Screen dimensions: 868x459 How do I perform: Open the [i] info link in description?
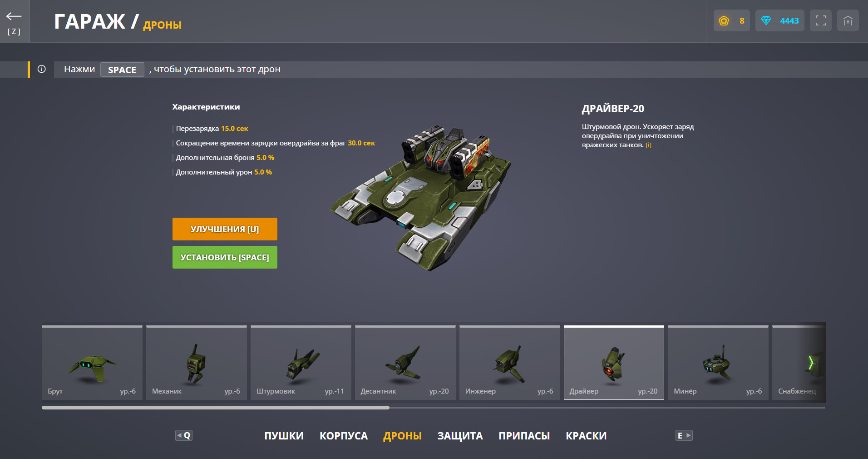[648, 145]
